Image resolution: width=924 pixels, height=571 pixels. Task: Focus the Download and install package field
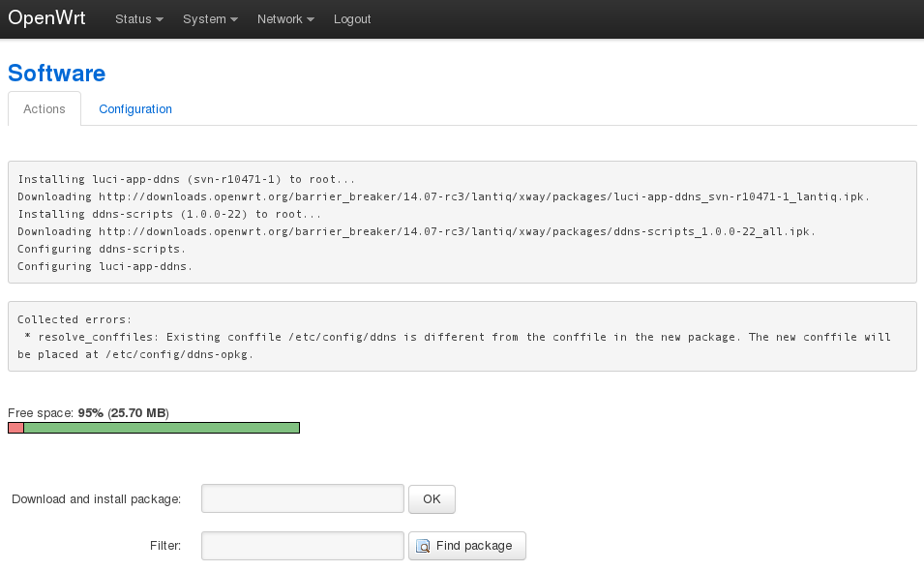tap(302, 498)
